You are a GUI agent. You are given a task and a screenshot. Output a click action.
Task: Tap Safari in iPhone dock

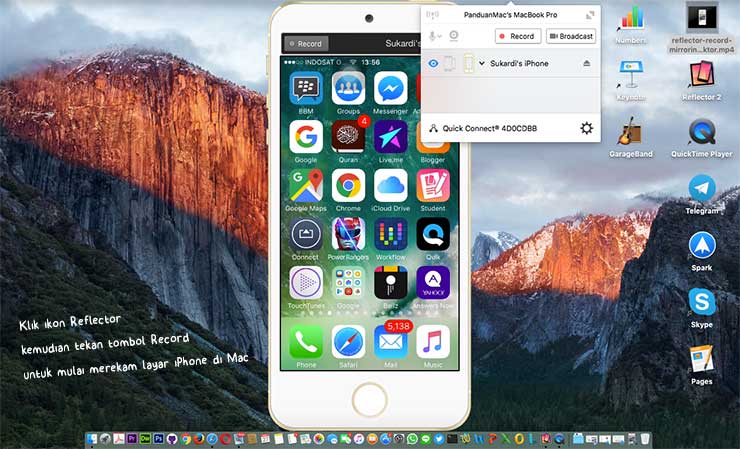tap(348, 341)
